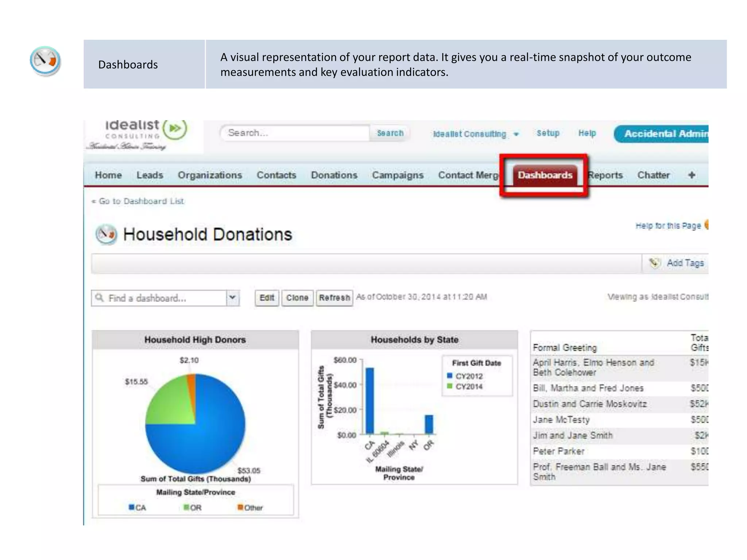
Task: Click the green CY2014 legend swatch
Action: (x=450, y=386)
